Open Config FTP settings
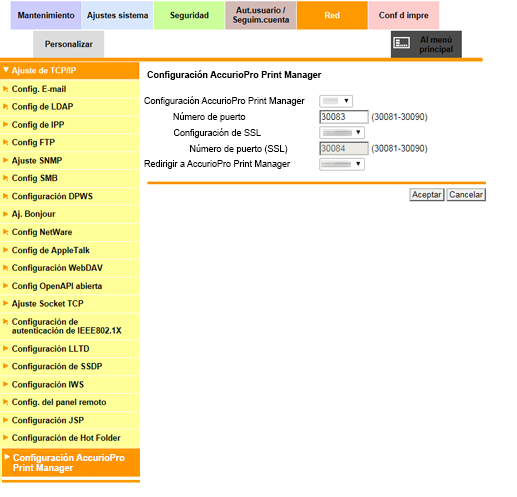Screen dimensions: 517x497 coord(70,143)
